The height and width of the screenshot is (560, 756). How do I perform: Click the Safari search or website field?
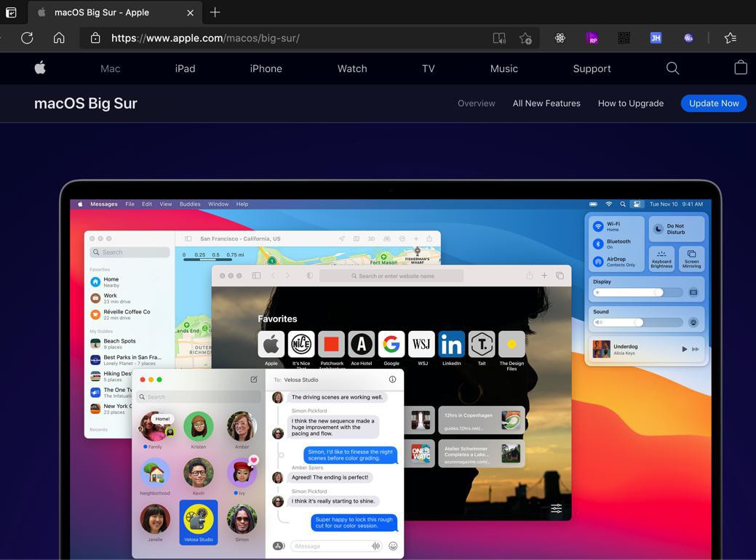(391, 276)
